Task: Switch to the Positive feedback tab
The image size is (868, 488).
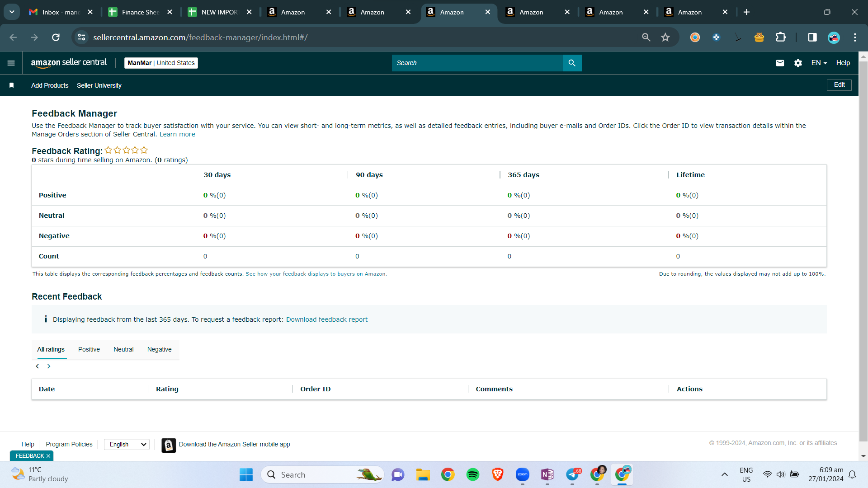Action: [x=89, y=350]
